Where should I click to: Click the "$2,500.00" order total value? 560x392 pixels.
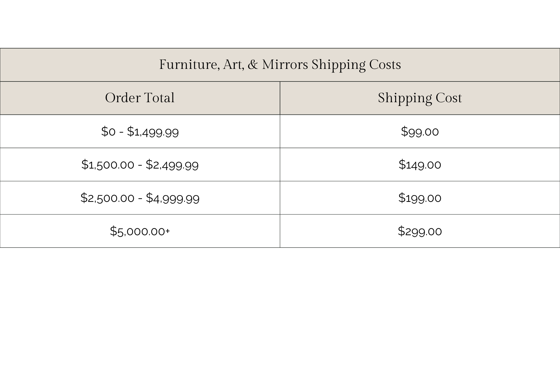click(108, 198)
